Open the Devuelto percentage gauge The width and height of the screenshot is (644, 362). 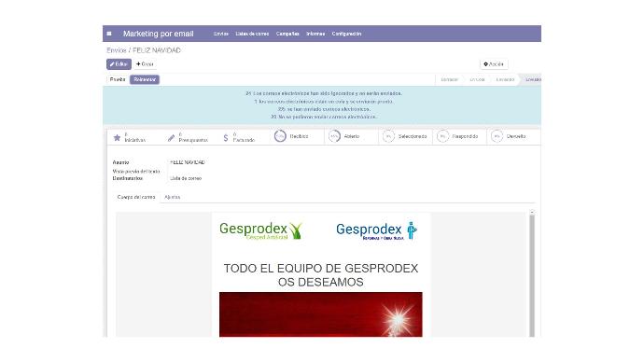click(497, 136)
